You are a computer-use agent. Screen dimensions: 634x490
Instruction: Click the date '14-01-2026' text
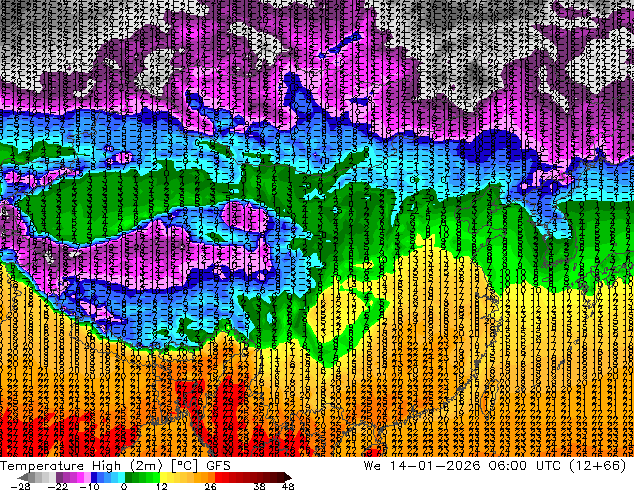pyautogui.click(x=435, y=466)
